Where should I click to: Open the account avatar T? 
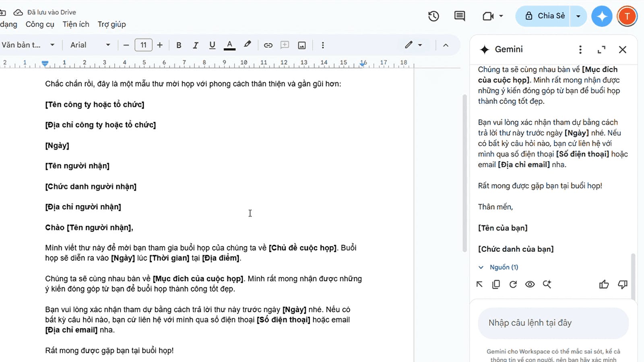pos(627,16)
